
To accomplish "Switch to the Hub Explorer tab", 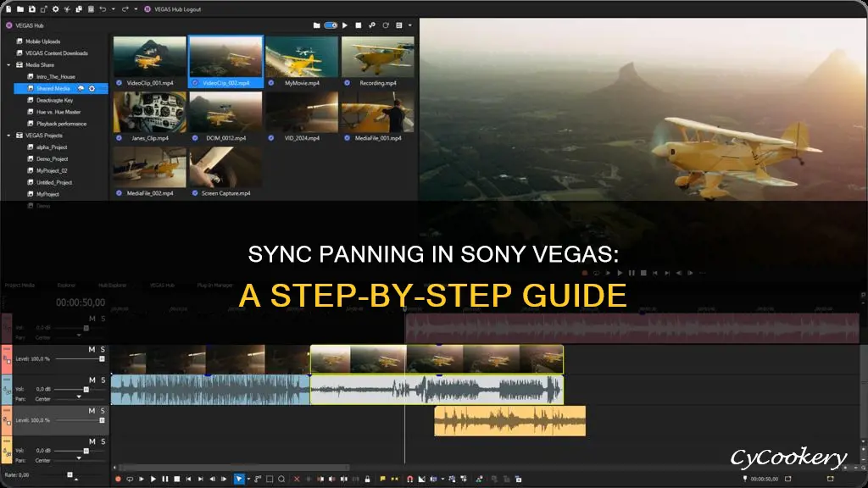I will tap(113, 286).
